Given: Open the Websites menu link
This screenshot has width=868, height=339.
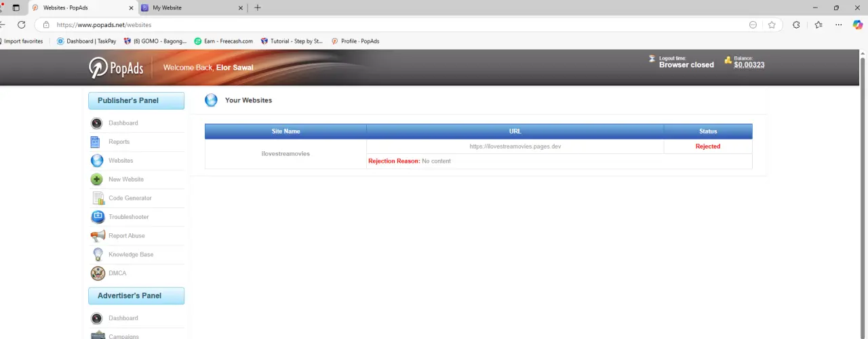Looking at the screenshot, I should coord(121,161).
